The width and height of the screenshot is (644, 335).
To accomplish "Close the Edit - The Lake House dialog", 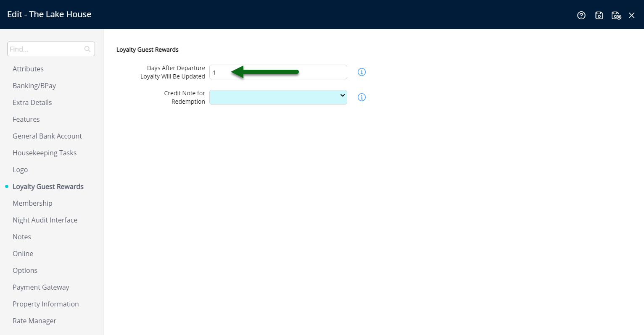I will [x=632, y=15].
